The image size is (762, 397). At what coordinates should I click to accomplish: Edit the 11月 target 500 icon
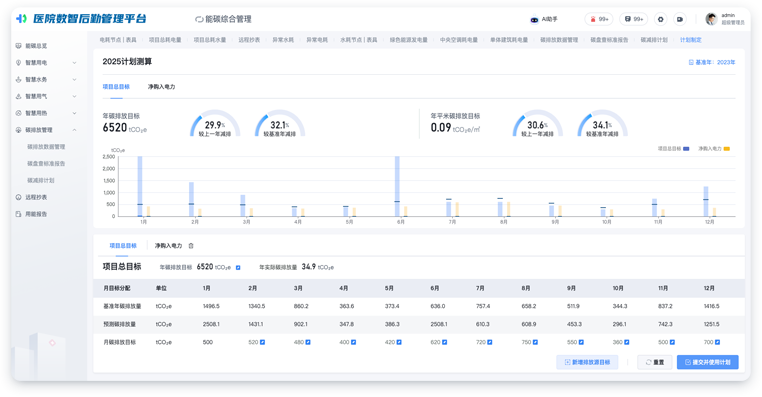click(x=672, y=342)
